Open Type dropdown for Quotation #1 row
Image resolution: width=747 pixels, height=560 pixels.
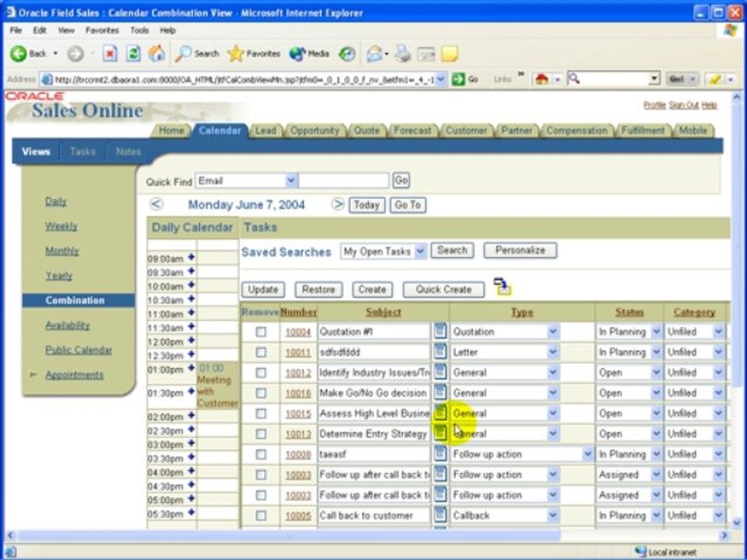click(x=552, y=331)
